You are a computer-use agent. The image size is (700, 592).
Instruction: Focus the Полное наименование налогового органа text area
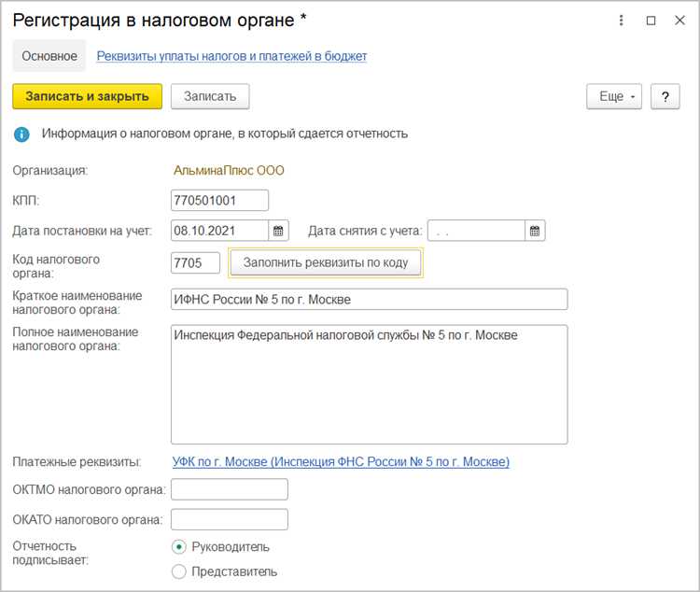pyautogui.click(x=370, y=385)
